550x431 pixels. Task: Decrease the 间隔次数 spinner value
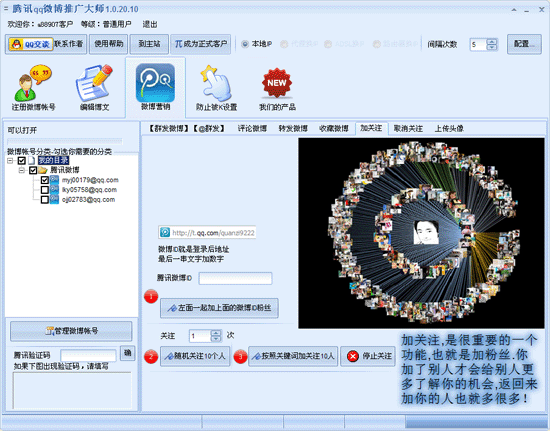(x=492, y=47)
